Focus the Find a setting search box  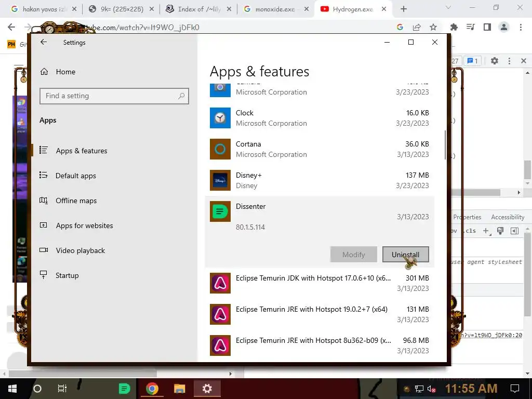114,96
